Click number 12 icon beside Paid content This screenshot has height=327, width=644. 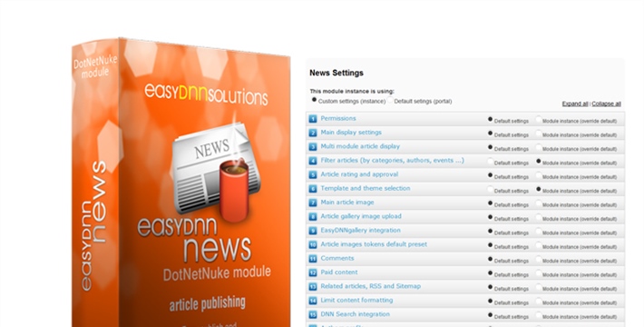(x=313, y=272)
